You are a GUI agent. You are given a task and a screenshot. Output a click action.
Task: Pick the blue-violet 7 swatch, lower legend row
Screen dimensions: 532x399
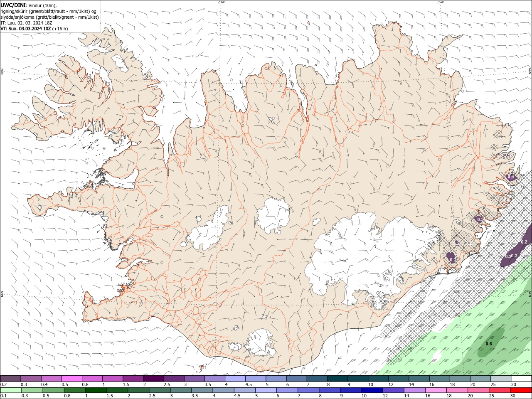pos(308,390)
